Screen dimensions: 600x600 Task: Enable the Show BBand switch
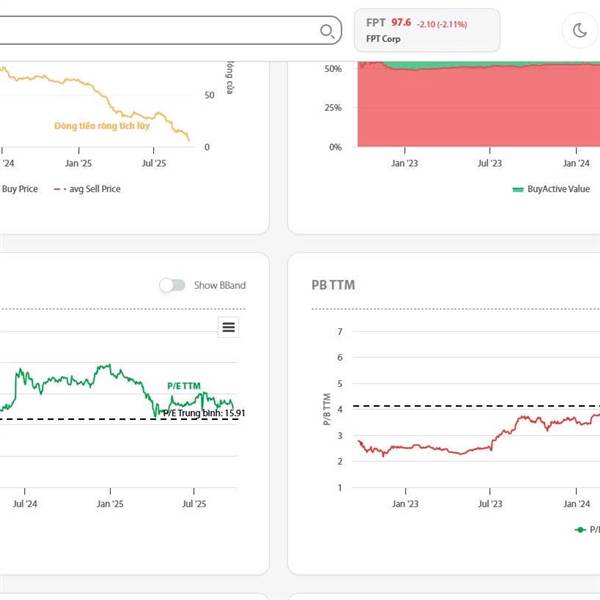[x=172, y=285]
